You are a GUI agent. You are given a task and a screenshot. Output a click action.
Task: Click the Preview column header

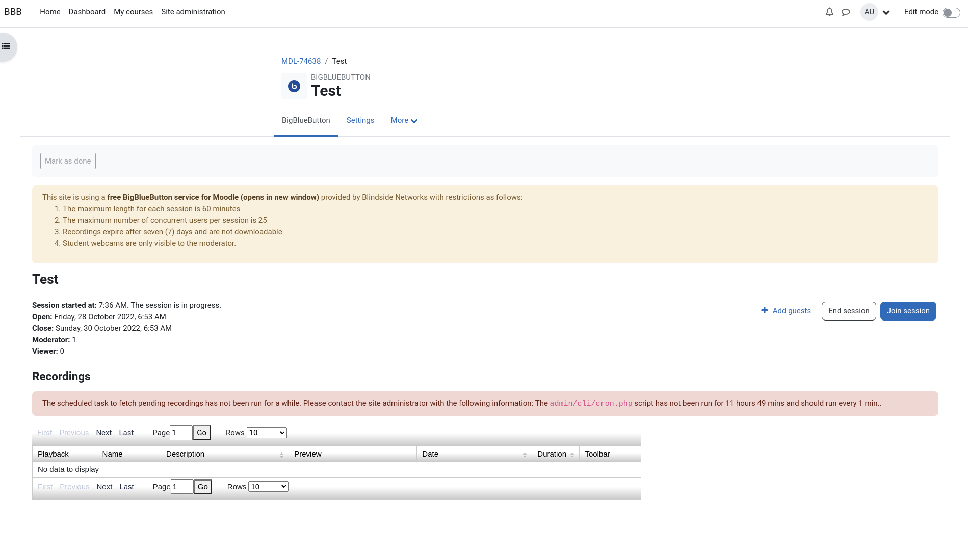[x=352, y=454]
